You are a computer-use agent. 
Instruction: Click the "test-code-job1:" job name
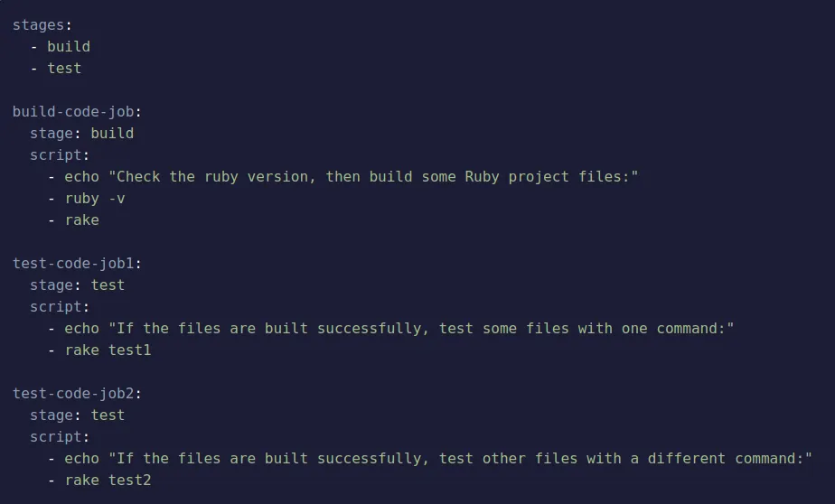click(77, 263)
